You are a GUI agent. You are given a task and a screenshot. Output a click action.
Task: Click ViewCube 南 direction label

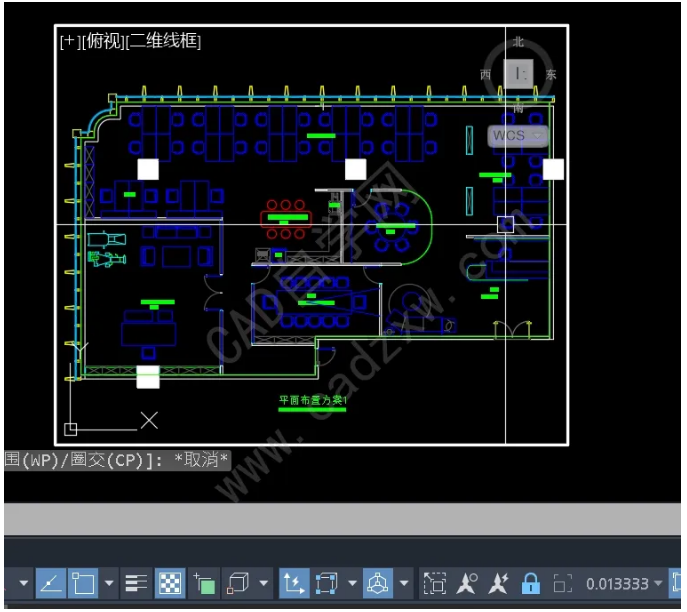click(518, 108)
